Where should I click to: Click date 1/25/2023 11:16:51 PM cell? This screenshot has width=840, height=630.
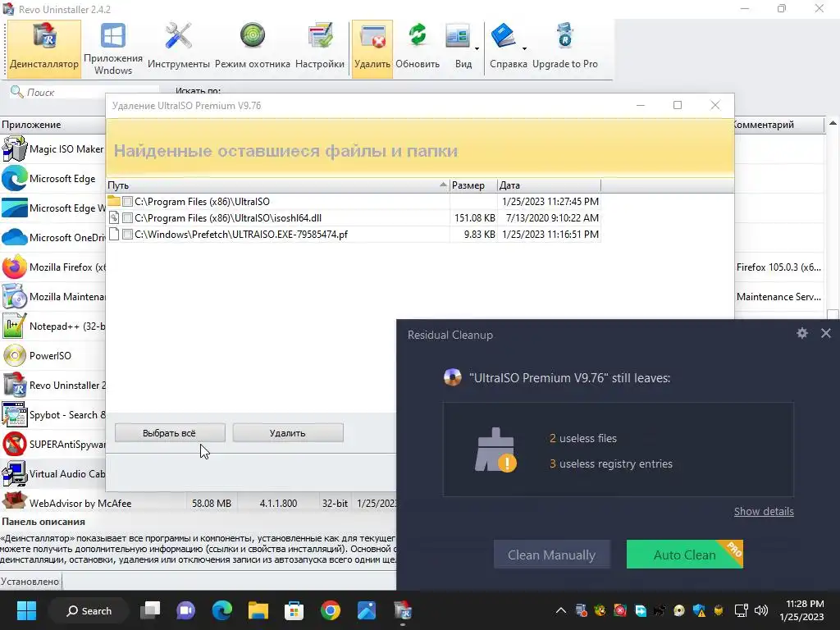(550, 234)
